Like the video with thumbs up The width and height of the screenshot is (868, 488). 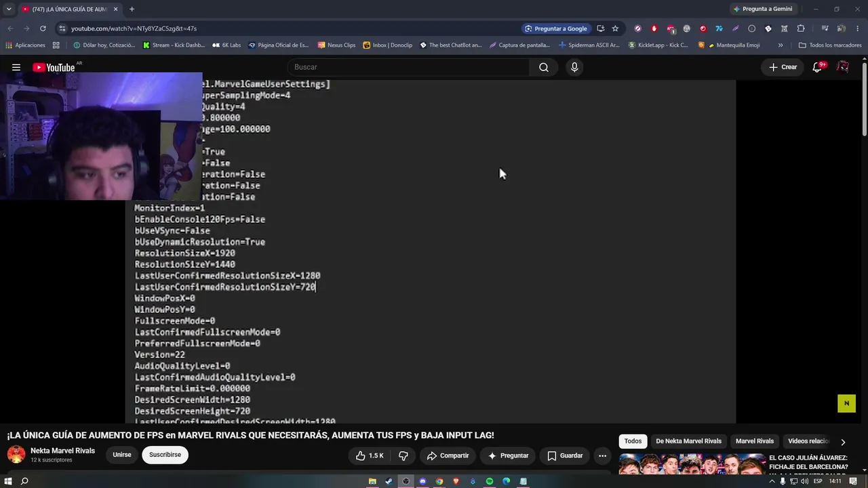click(x=370, y=455)
